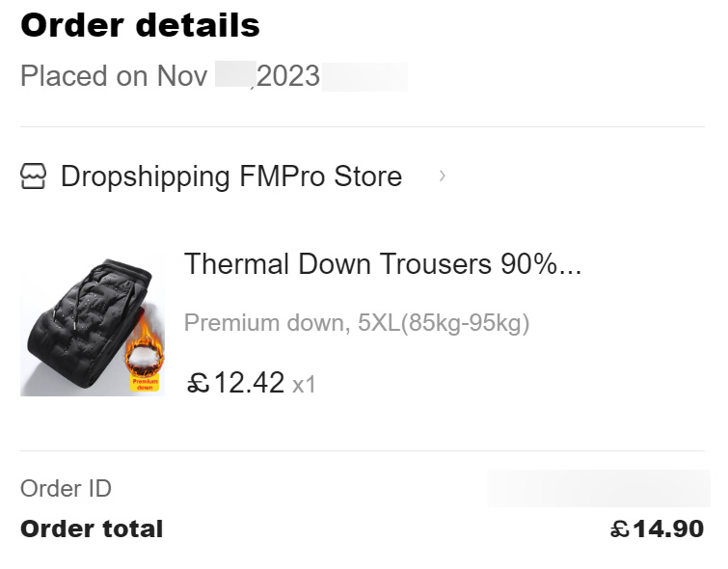728x569 pixels.
Task: Open the Dropshipping FMPro Store link
Action: click(x=231, y=176)
